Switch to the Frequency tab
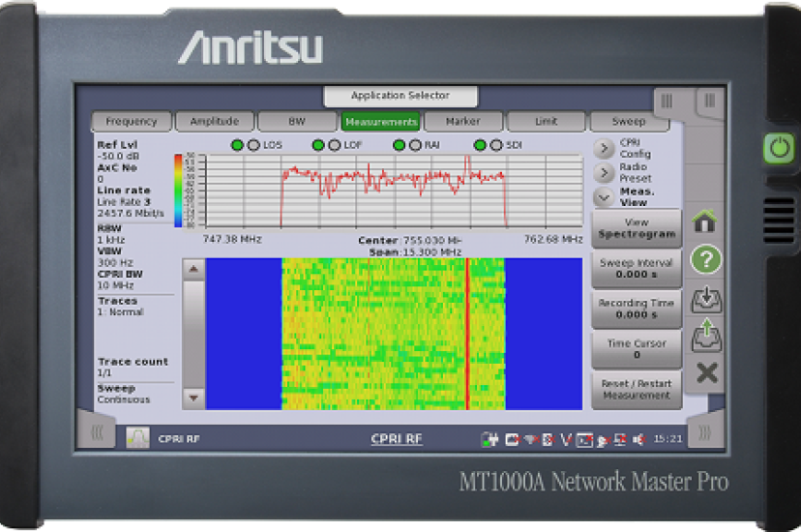The height and width of the screenshot is (532, 801). [132, 122]
